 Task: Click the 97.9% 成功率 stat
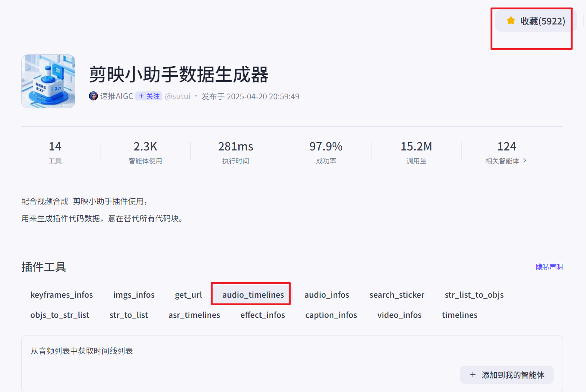(326, 153)
